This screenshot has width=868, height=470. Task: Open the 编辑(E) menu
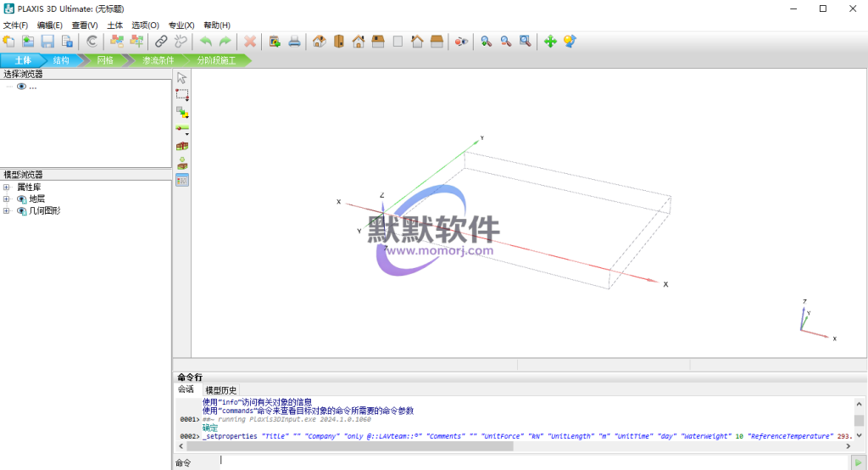click(x=50, y=25)
